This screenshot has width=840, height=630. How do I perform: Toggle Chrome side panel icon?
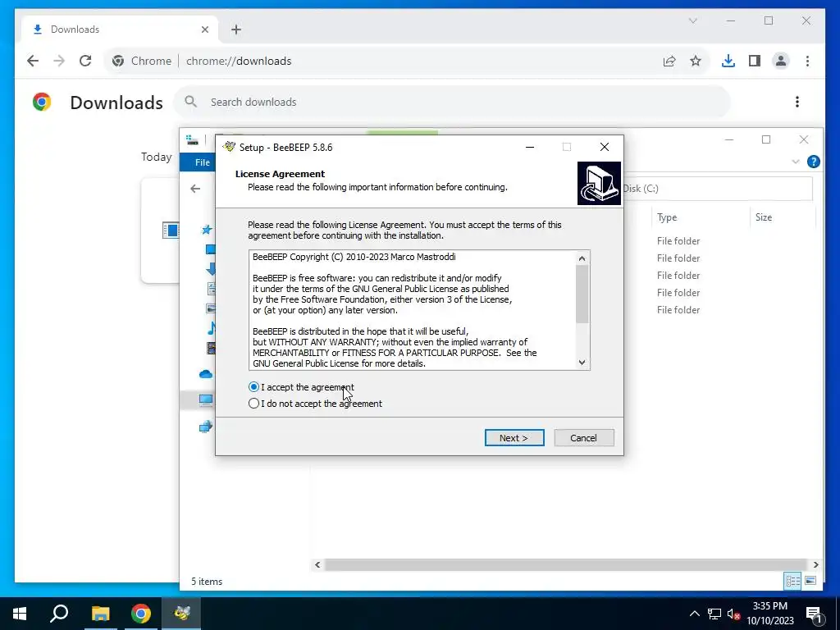755,61
